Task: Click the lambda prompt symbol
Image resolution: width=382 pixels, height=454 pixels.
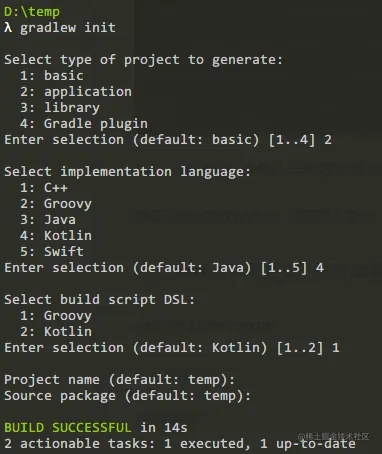Action: click(x=8, y=27)
